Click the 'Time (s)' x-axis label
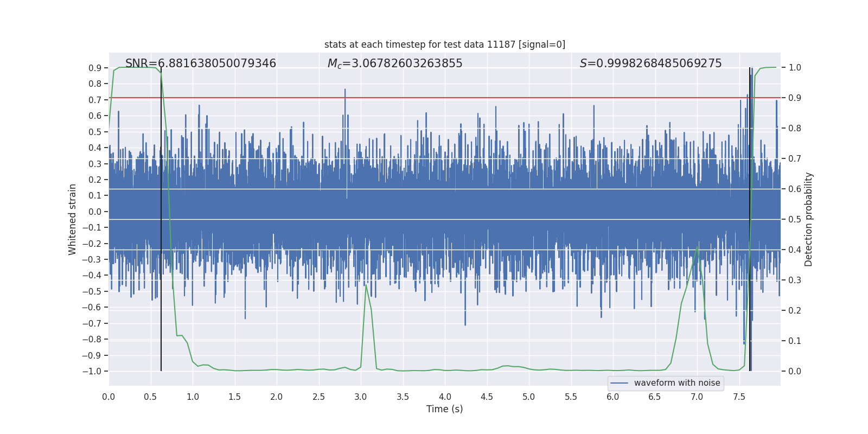This screenshot has width=868, height=434. click(x=444, y=409)
